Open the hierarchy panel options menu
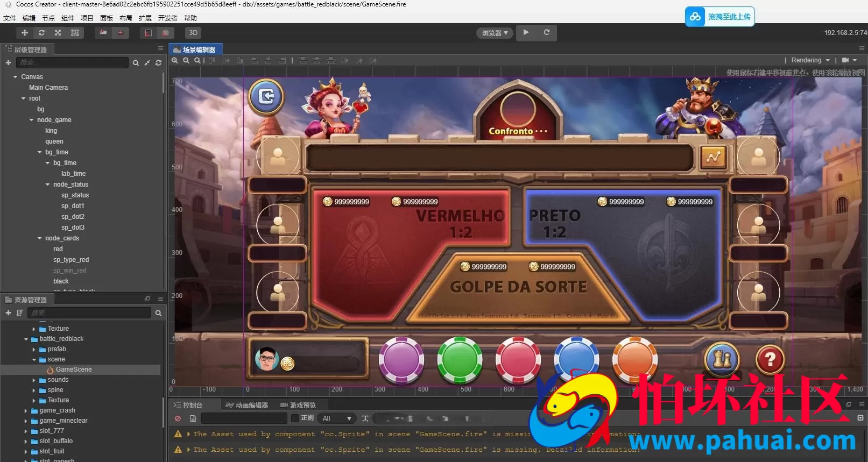 point(160,48)
